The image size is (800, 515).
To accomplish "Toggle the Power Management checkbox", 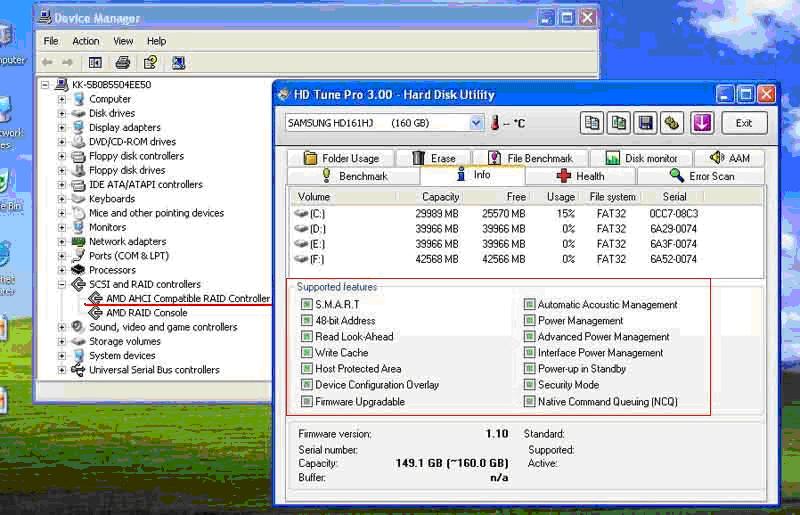I will [529, 321].
